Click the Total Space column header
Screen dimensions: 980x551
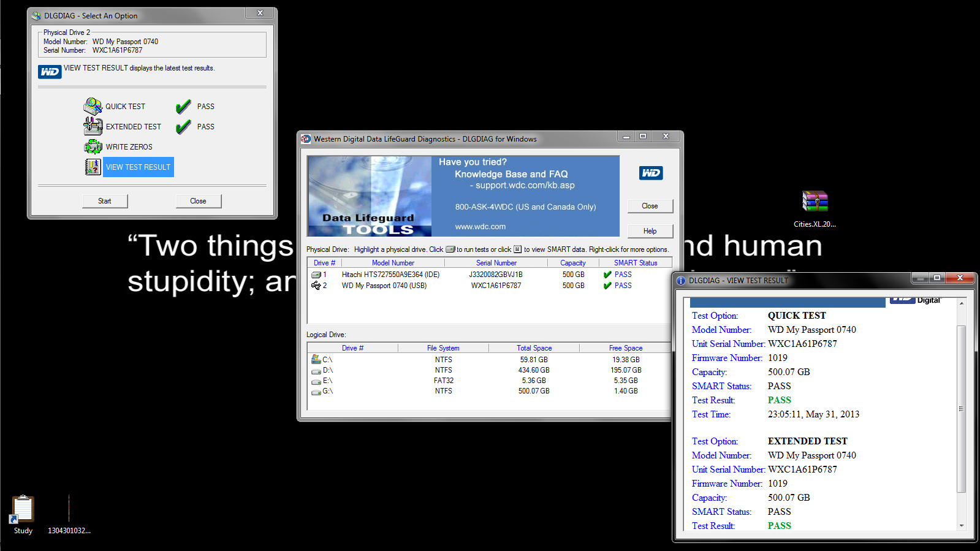click(534, 348)
